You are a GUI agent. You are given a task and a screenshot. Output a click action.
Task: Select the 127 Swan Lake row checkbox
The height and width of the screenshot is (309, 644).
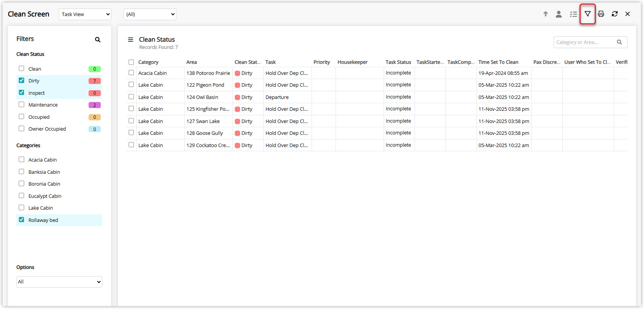[x=131, y=121]
